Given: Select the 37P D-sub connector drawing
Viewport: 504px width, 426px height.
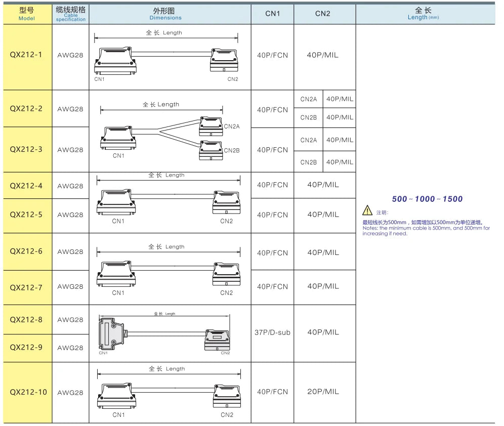Looking at the screenshot, I should pos(111,334).
